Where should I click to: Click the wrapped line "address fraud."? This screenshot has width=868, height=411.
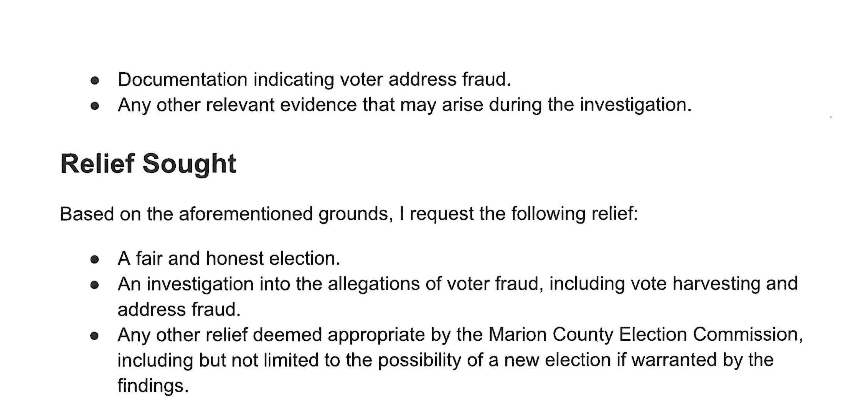coord(179,310)
